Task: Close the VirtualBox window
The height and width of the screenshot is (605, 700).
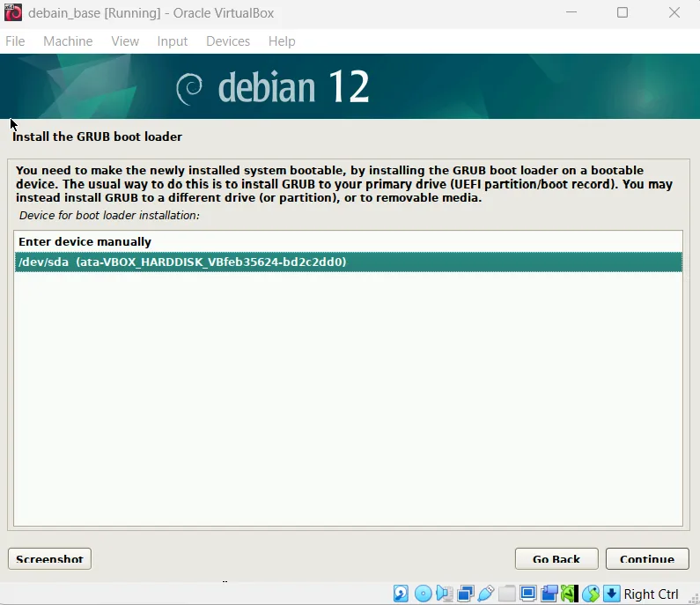Action: [674, 12]
